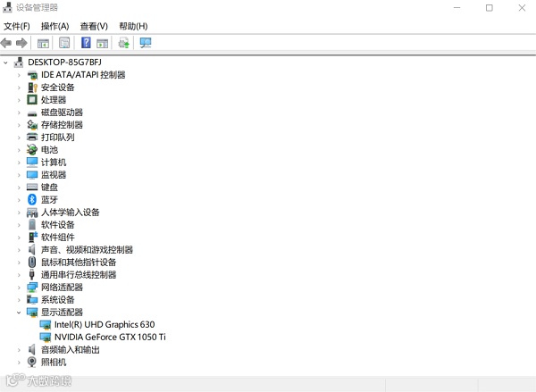Click the show/hide console tree toolbar icon
536x392 pixels.
(x=43, y=44)
